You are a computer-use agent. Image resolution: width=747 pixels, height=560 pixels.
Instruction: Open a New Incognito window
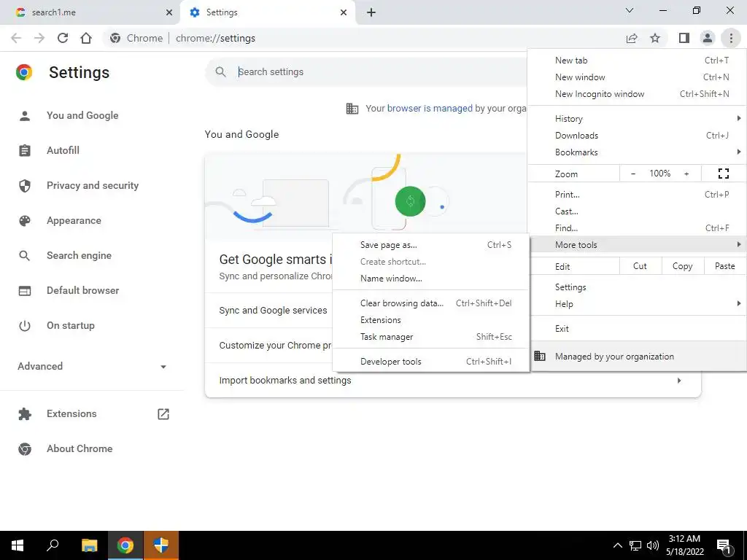click(637, 94)
